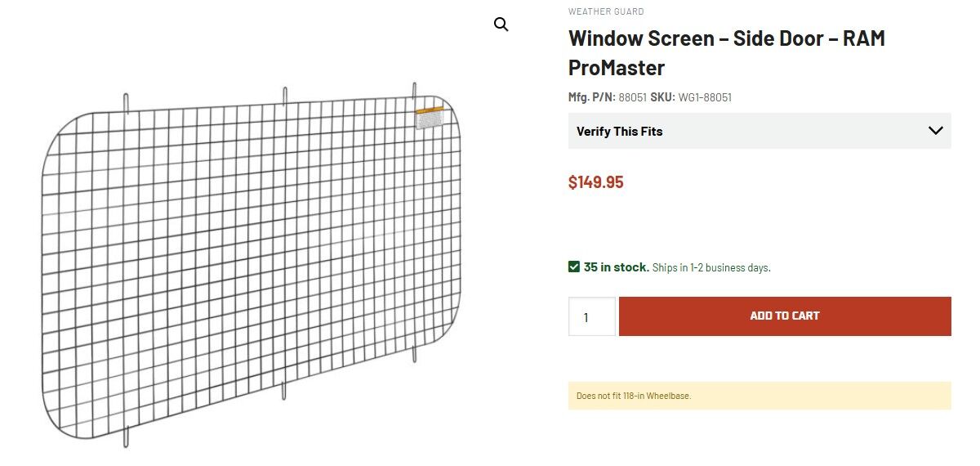
Task: Click the top center mounting hook in image
Action: (285, 96)
